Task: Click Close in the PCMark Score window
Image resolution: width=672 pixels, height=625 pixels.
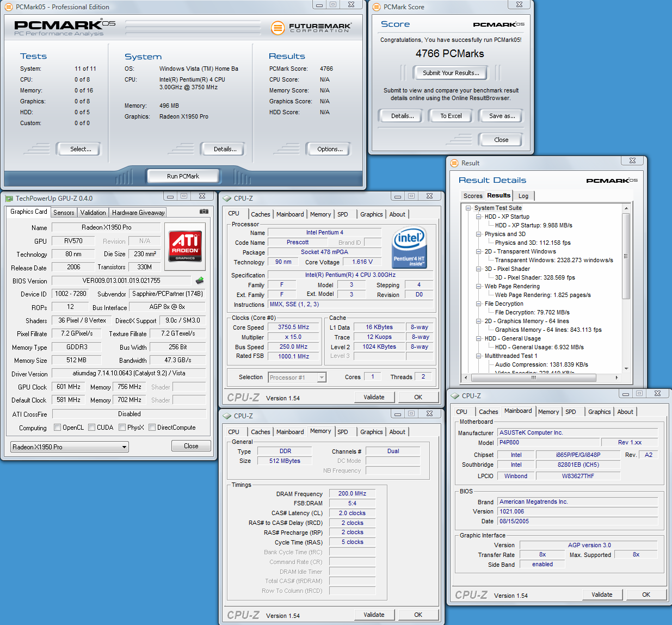Action: [x=501, y=140]
